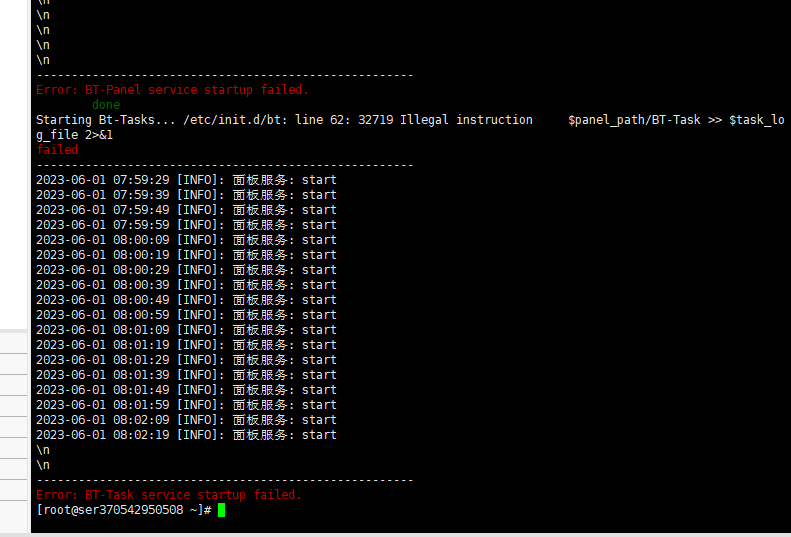Click log entry timestamped 08:01:49
The image size is (791, 537).
point(186,390)
